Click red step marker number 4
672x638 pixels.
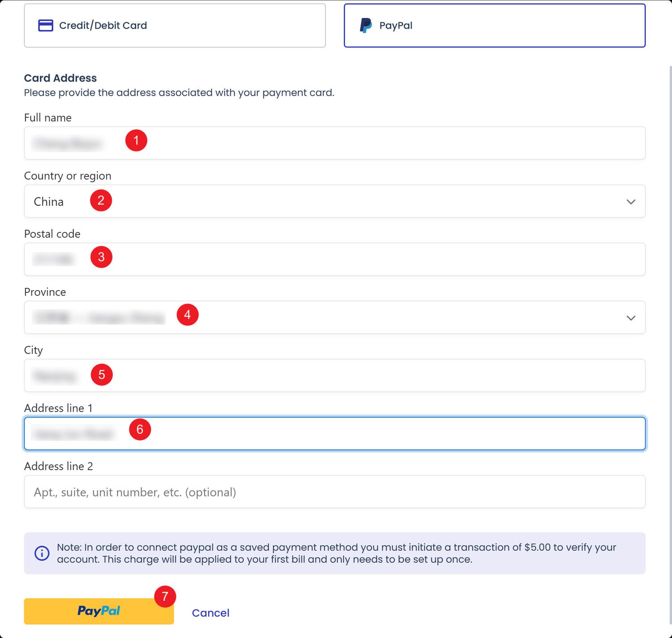[187, 315]
